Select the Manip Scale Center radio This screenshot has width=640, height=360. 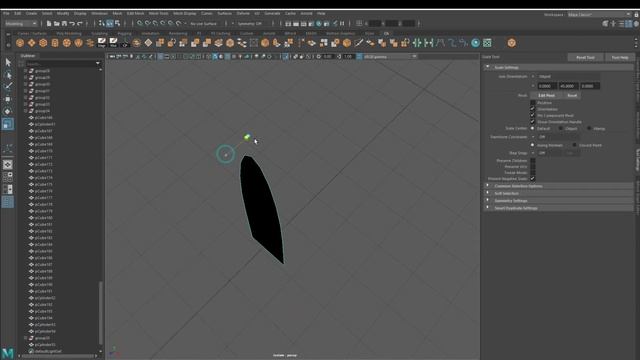coord(589,129)
